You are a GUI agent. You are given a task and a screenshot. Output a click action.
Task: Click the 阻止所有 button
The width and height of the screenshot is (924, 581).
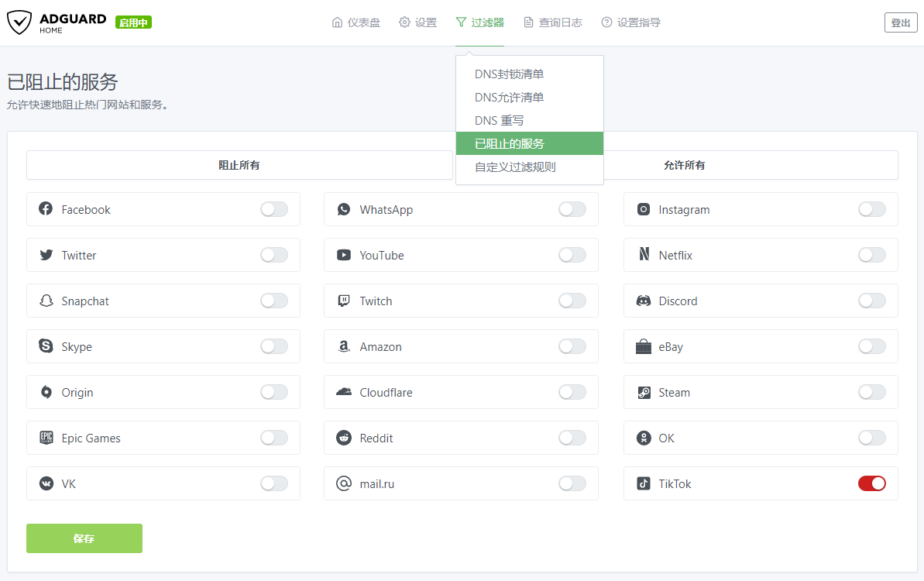[x=239, y=165]
